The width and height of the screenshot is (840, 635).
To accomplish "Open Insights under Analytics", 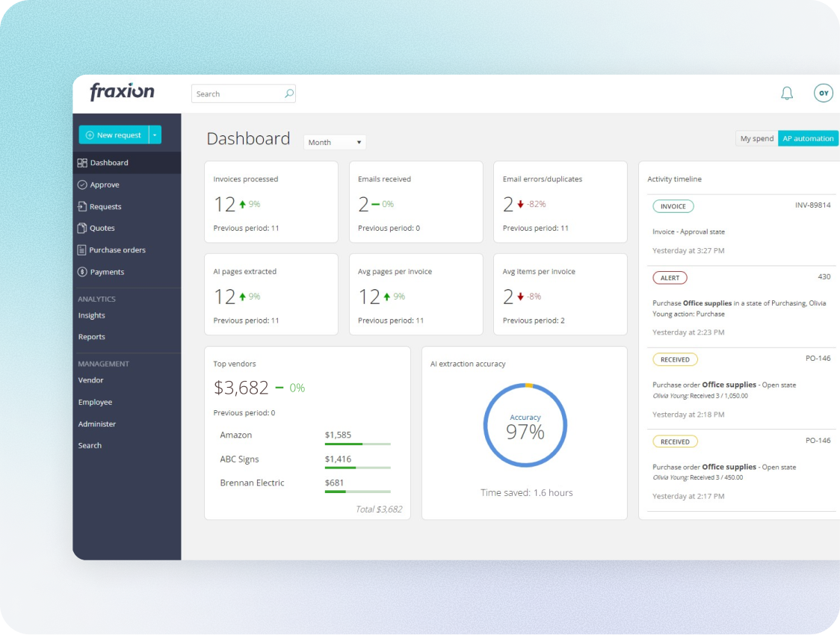I will click(92, 315).
